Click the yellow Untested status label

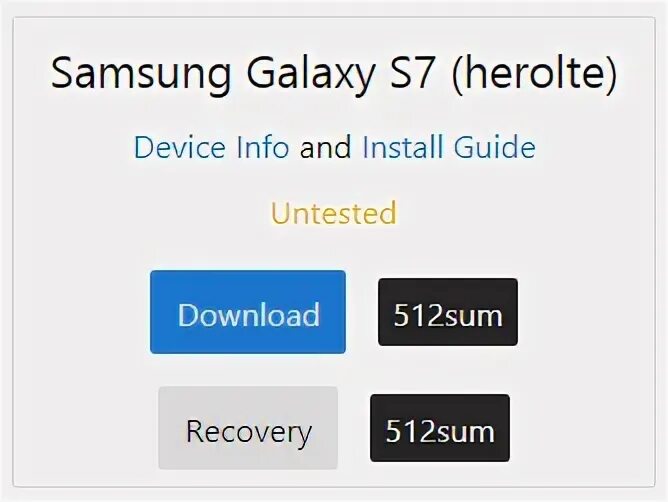coord(334,213)
